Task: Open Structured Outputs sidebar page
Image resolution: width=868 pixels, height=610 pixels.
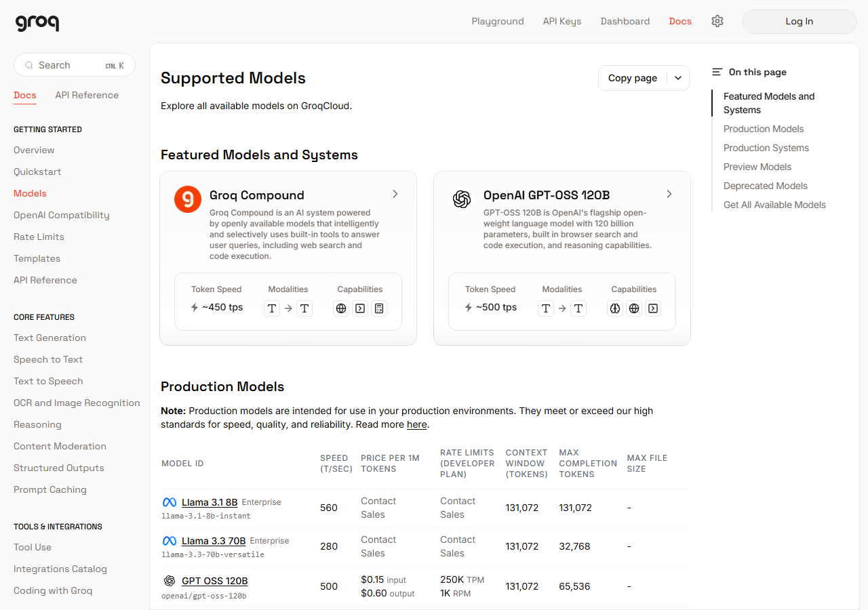Action: [59, 468]
